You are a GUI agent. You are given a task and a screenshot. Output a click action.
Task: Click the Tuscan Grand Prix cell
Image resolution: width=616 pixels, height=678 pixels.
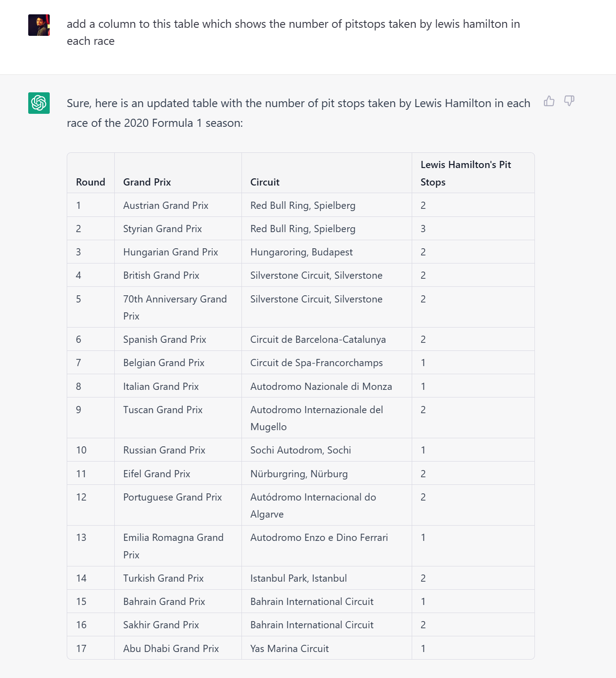tap(163, 410)
